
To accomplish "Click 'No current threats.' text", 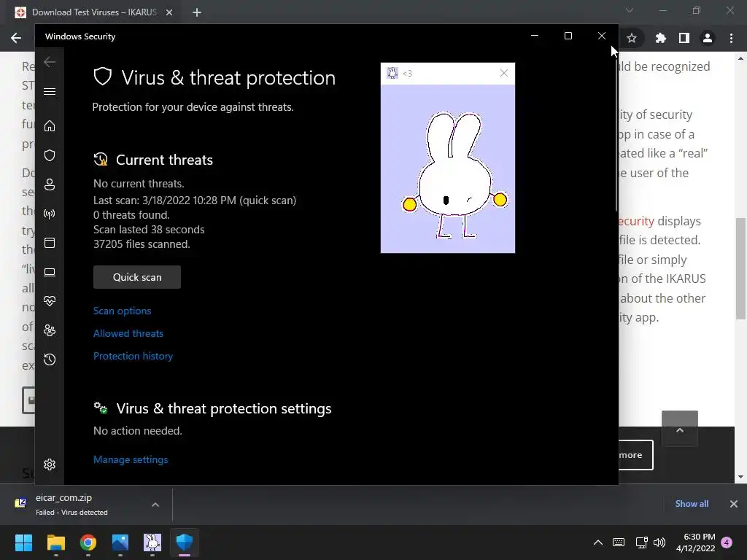I will pyautogui.click(x=139, y=184).
